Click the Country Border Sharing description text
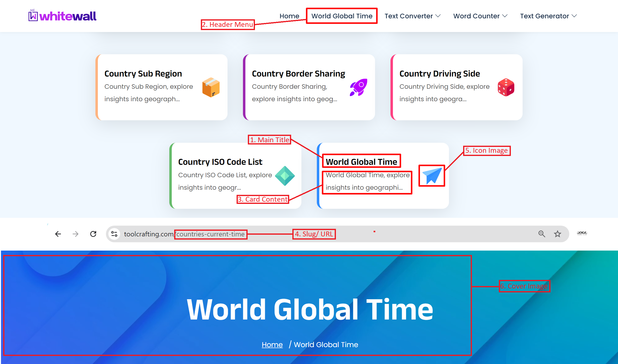 [295, 93]
